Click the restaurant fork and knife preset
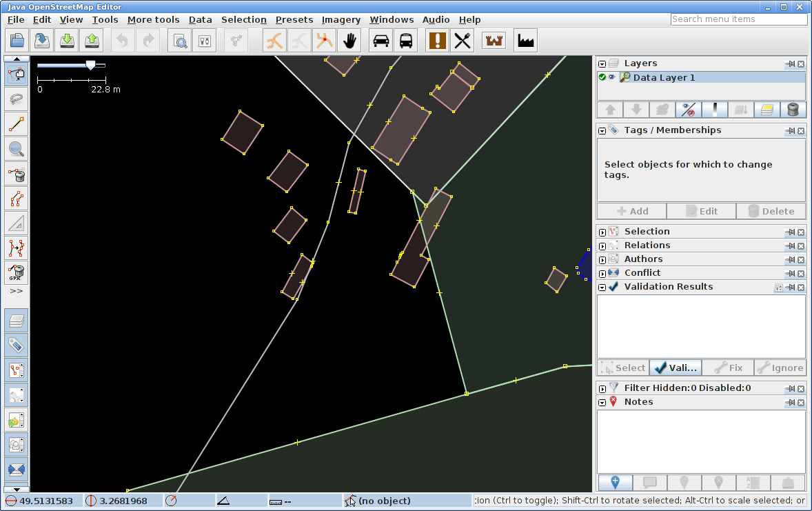 tap(463, 41)
